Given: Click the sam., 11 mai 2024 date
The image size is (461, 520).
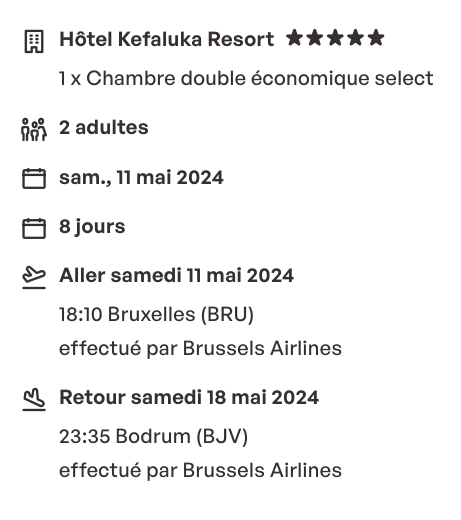Looking at the screenshot, I should (141, 177).
